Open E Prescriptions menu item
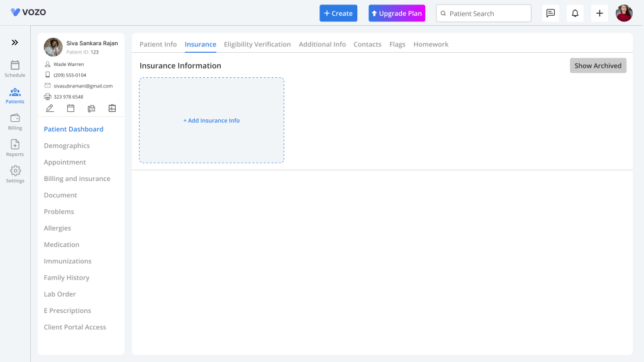The image size is (644, 362). tap(67, 310)
